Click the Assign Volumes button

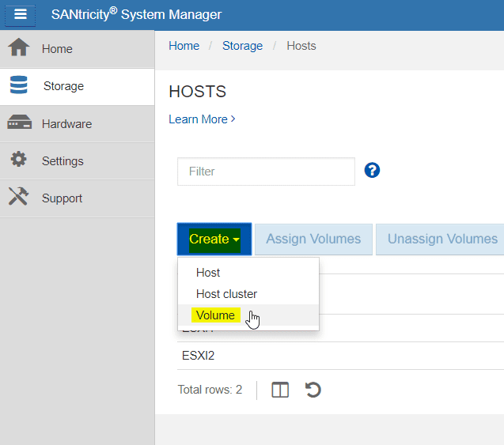313,239
